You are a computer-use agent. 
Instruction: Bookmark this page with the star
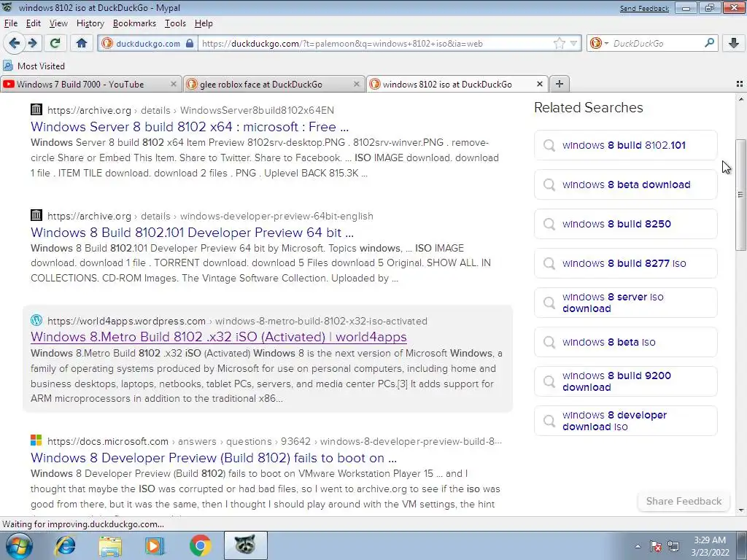coord(560,43)
